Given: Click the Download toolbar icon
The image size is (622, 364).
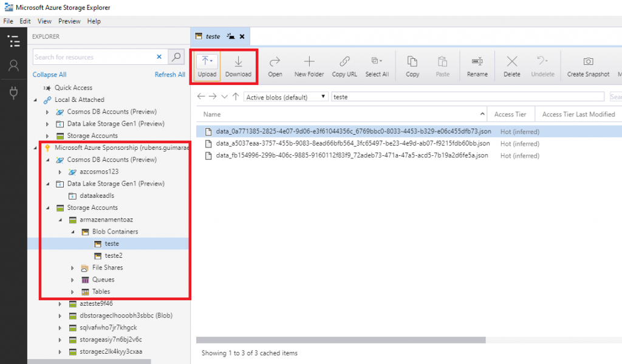Looking at the screenshot, I should point(238,62).
